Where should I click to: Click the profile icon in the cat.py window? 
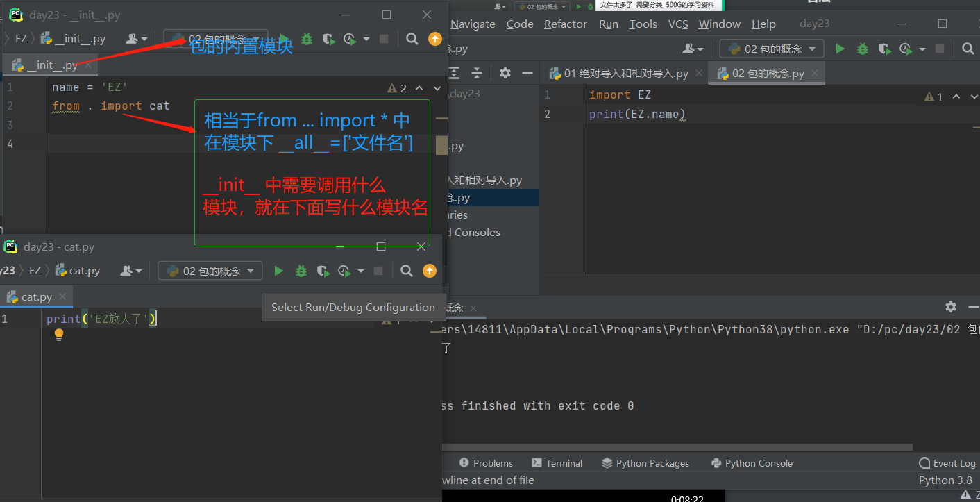coord(344,271)
